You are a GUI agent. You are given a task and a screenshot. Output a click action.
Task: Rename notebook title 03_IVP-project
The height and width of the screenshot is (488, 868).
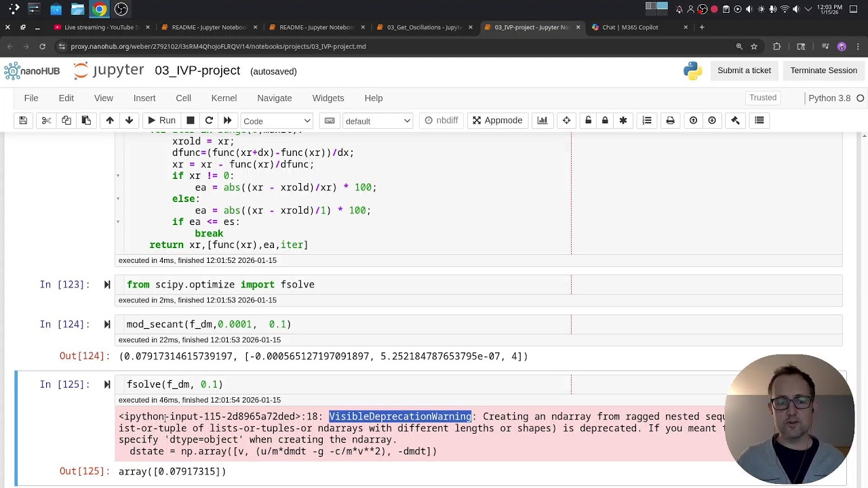pos(197,70)
